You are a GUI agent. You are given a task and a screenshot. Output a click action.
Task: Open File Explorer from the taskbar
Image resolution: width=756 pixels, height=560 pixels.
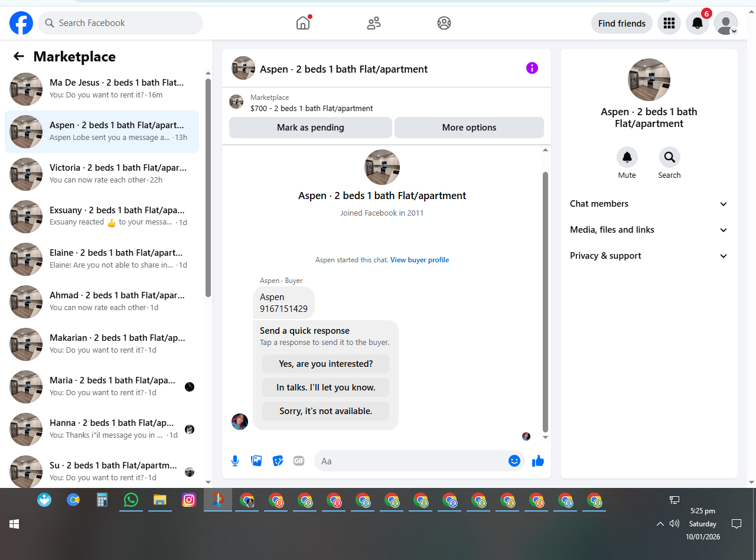[159, 500]
